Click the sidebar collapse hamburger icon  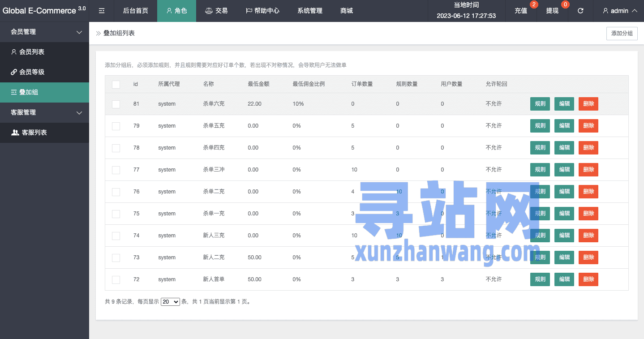pos(102,11)
